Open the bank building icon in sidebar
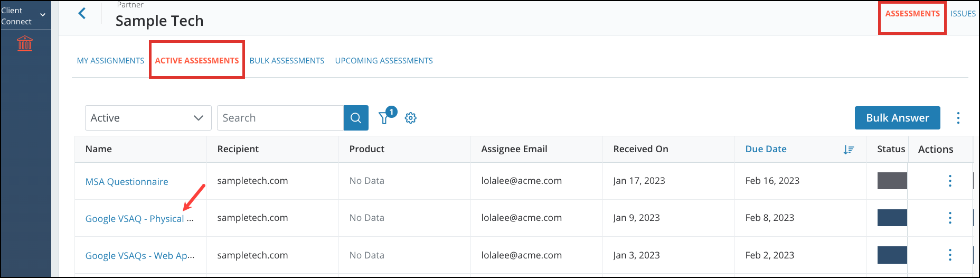The image size is (980, 278). point(25,43)
